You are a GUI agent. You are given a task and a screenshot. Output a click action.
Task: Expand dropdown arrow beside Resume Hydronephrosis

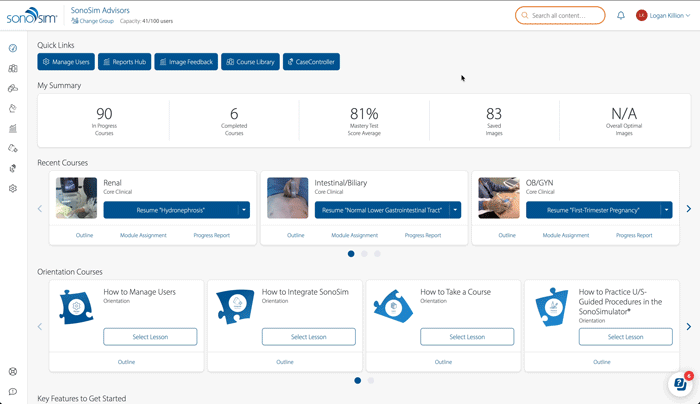click(244, 210)
